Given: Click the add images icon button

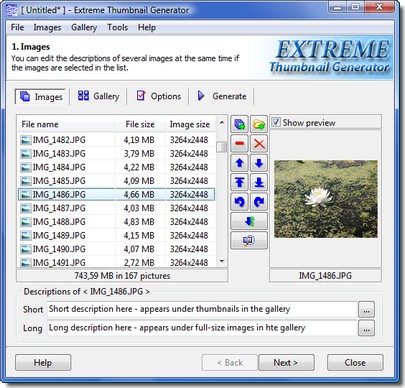Looking at the screenshot, I should [239, 124].
